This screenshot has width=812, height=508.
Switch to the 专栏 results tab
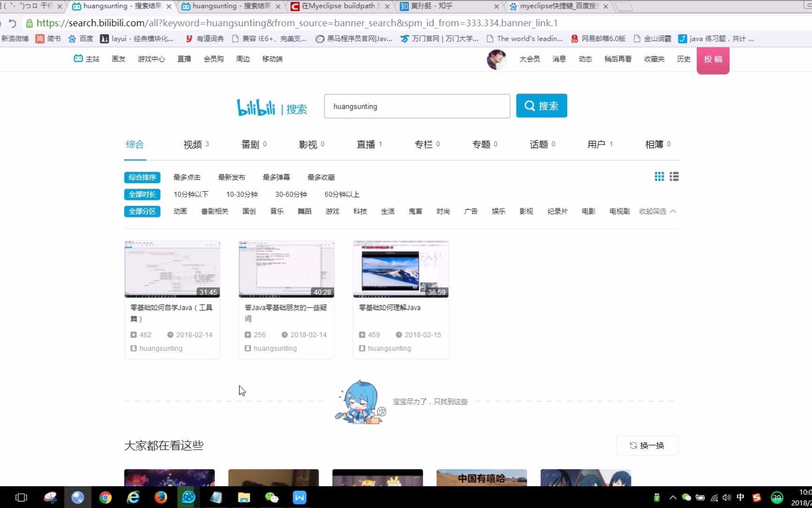(427, 144)
